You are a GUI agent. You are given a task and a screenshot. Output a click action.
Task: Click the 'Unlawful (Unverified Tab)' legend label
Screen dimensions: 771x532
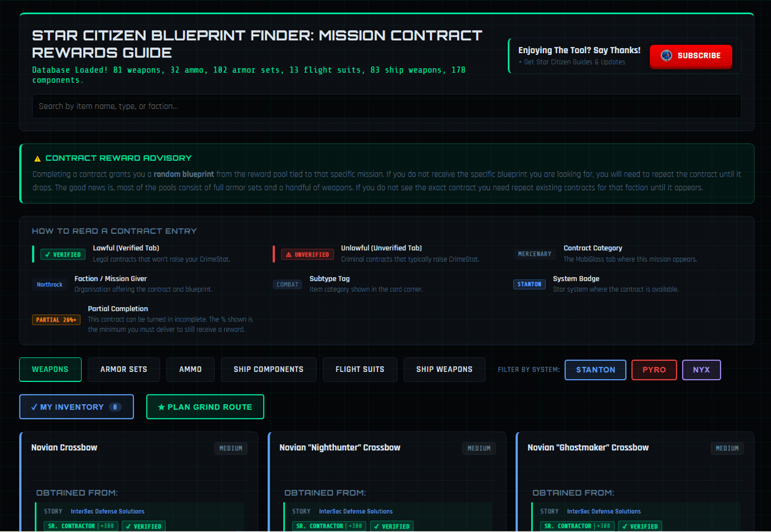381,248
